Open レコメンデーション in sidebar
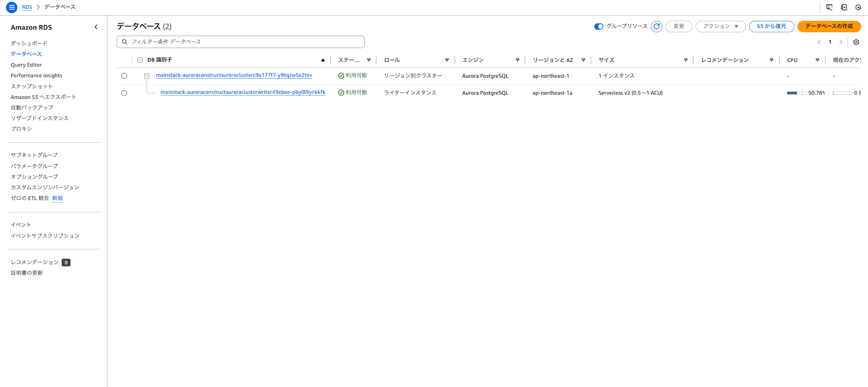Screen dimensions: 868x387 (x=35, y=262)
